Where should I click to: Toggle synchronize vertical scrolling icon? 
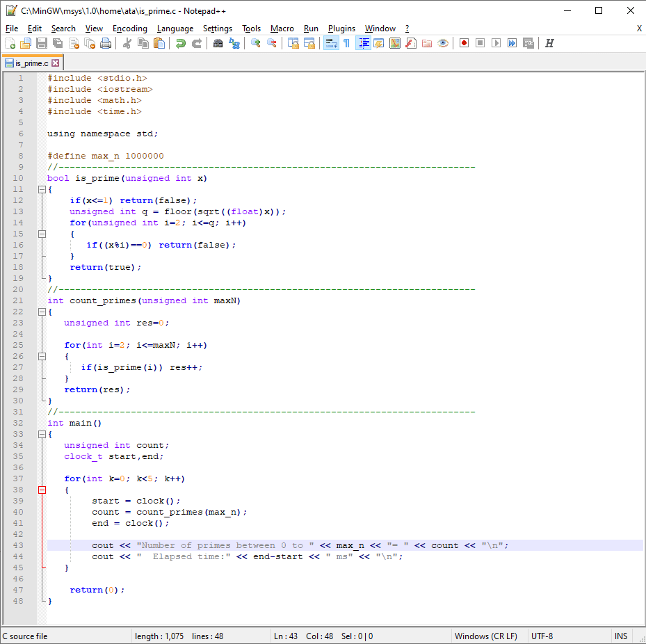(293, 43)
